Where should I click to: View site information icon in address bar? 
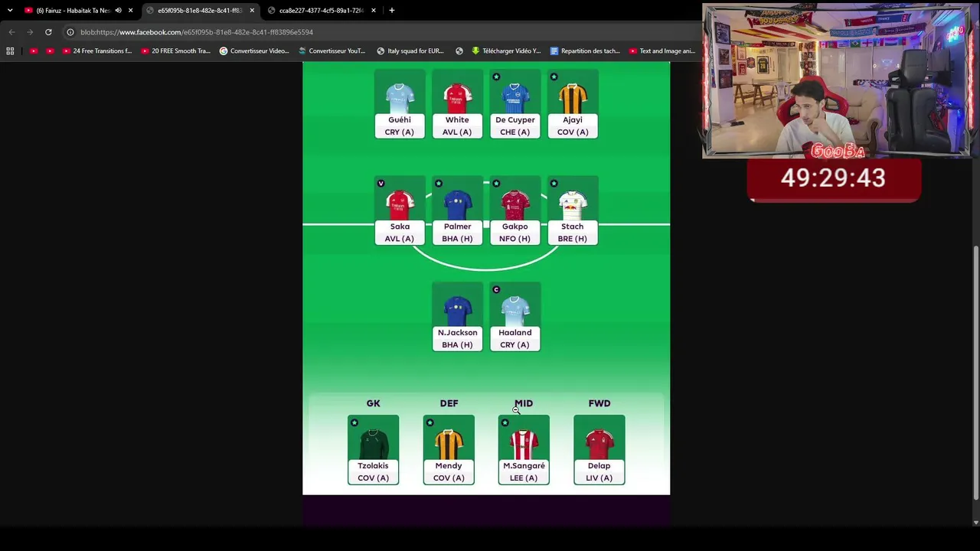pyautogui.click(x=70, y=32)
